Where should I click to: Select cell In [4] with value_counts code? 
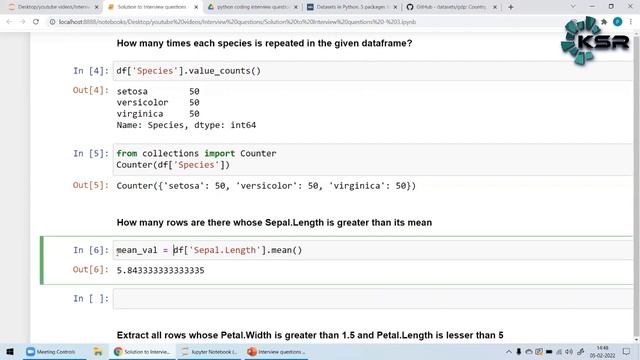[373, 71]
